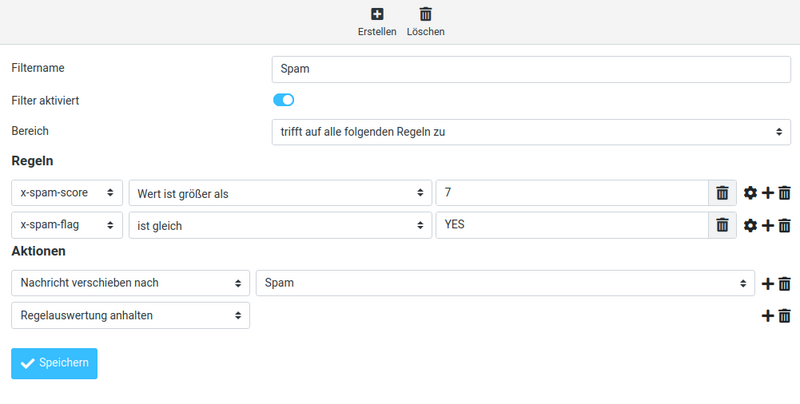Open the ist gleich operator dropdown
The width and height of the screenshot is (800, 404).
[280, 225]
